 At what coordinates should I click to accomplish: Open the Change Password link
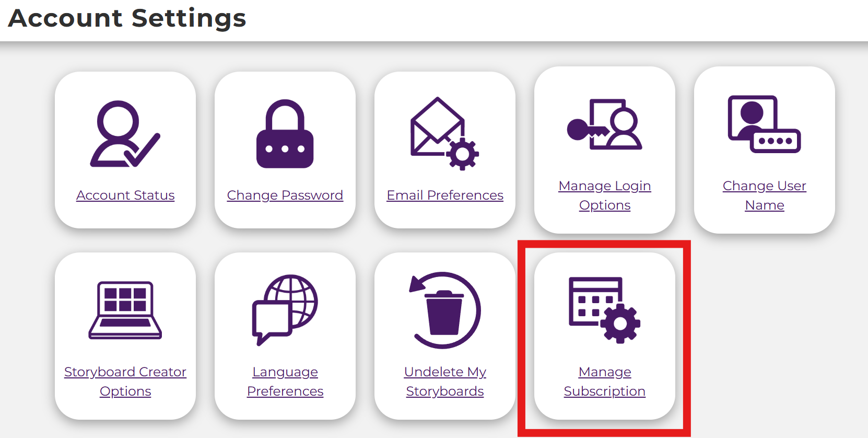click(x=285, y=195)
